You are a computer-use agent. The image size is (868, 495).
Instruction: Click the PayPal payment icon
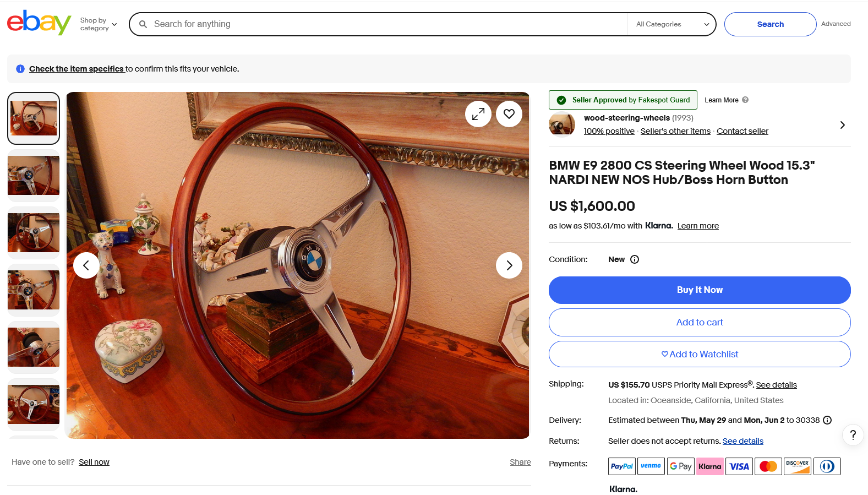click(x=622, y=466)
